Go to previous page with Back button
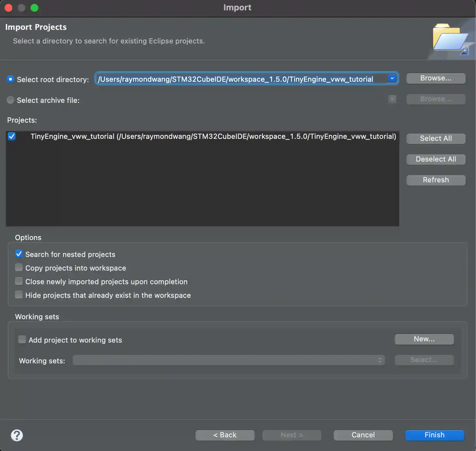The height and width of the screenshot is (451, 476). coord(225,435)
